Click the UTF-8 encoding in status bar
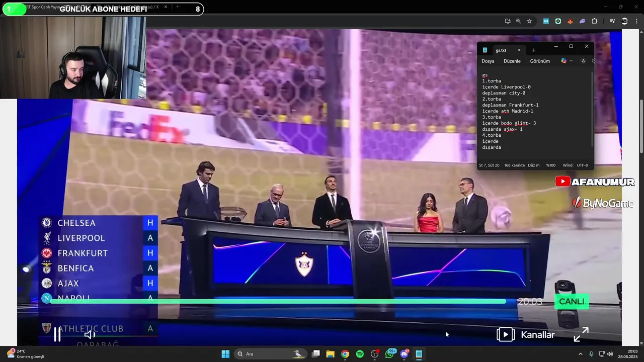Image resolution: width=644 pixels, height=362 pixels. click(x=582, y=165)
